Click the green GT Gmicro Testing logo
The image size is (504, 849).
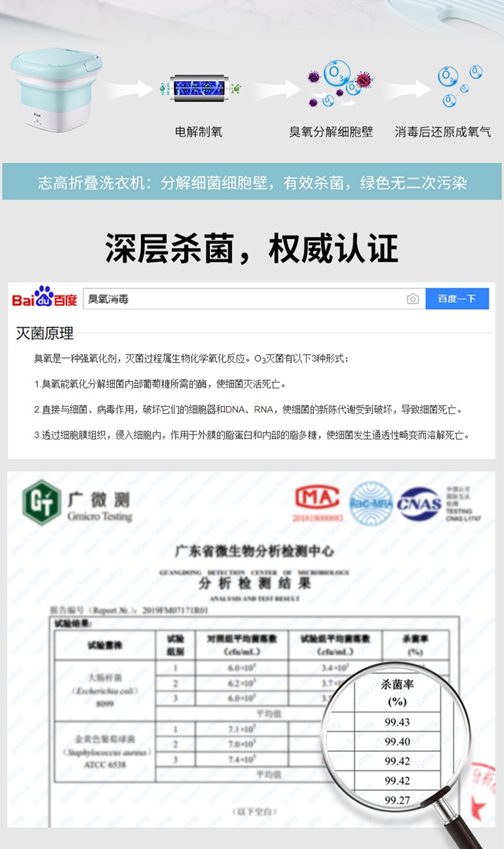click(42, 502)
